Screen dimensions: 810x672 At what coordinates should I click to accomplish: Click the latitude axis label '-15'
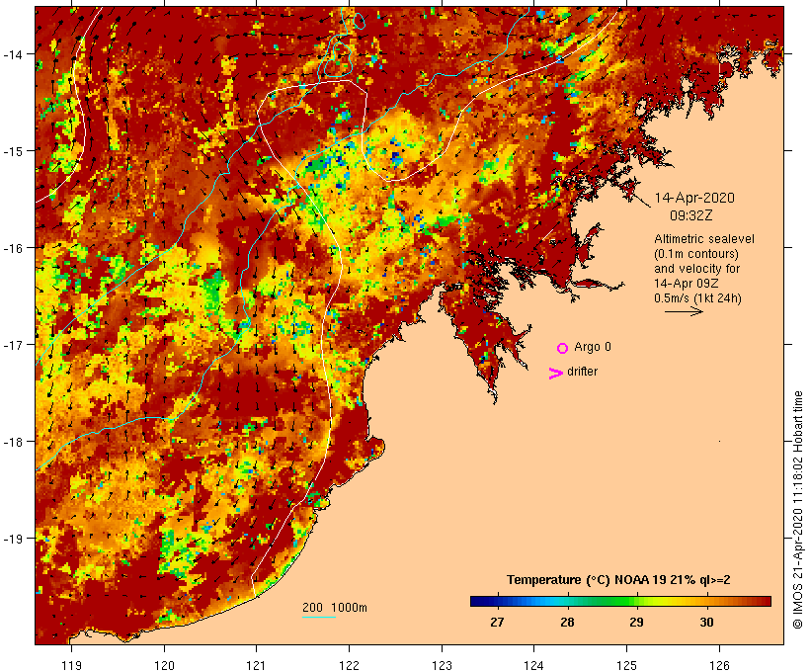(12, 151)
